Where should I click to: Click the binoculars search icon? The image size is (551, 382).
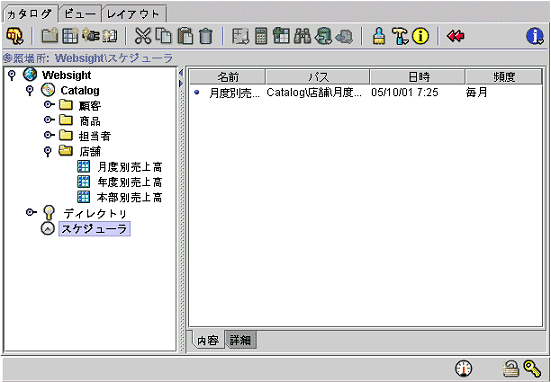click(x=302, y=36)
